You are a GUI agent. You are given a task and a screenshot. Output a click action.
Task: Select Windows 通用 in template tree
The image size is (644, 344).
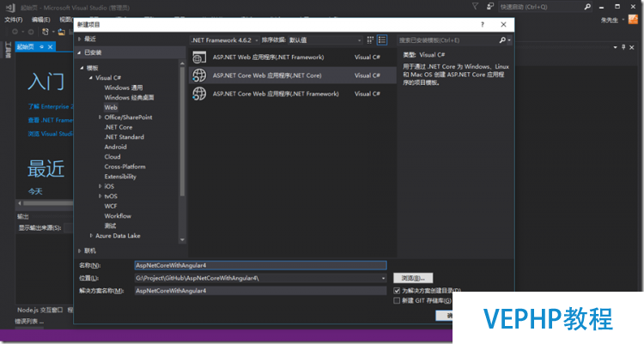tap(123, 88)
